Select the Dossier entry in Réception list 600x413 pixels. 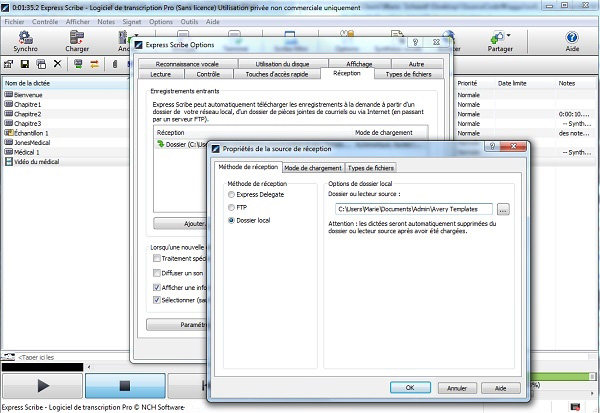[182, 144]
